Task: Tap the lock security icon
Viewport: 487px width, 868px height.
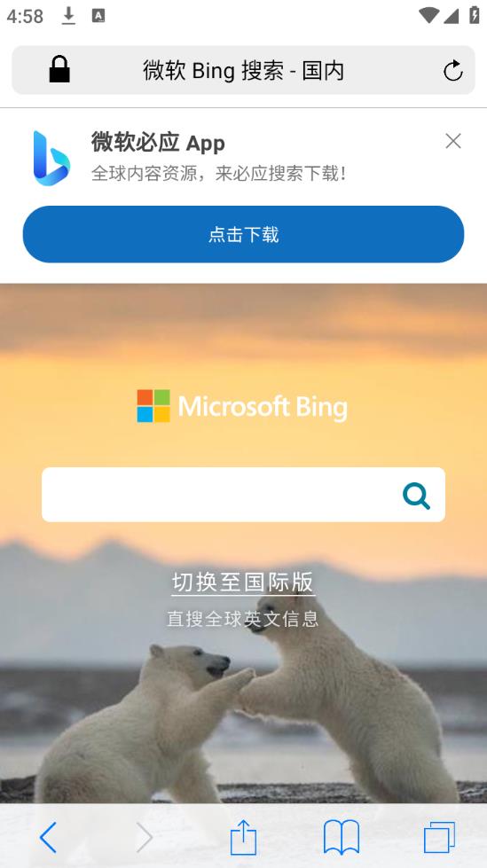Action: (x=59, y=70)
